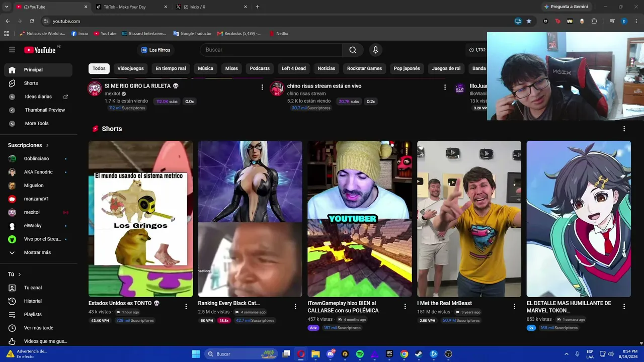Open Spotify from the taskbar
Screen dimensions: 644x362
point(360,354)
